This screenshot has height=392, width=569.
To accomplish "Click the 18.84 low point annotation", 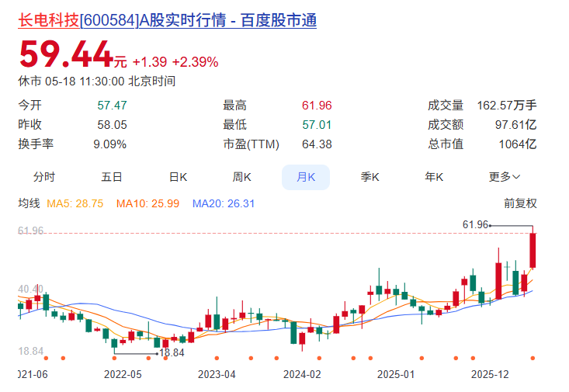I will click(172, 352).
